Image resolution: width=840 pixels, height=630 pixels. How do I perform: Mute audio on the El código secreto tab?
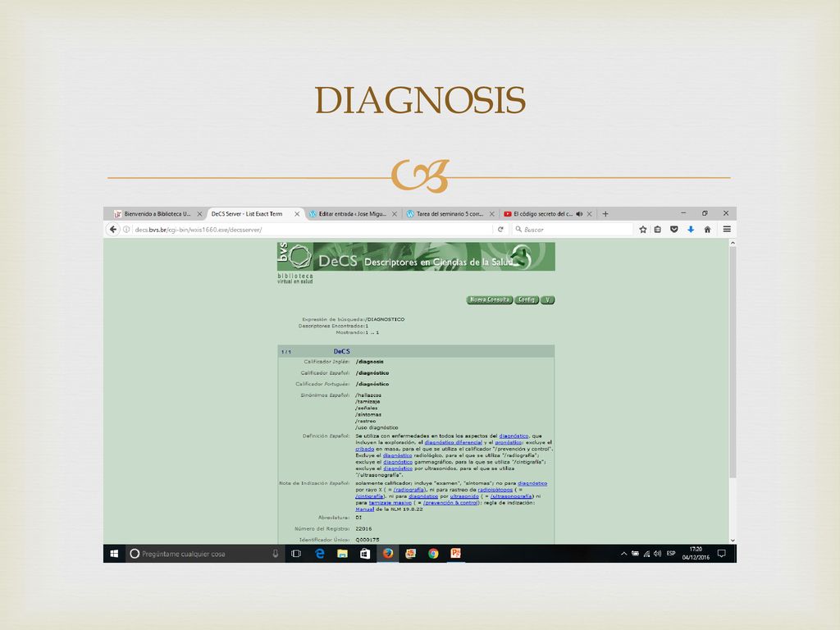pos(579,214)
